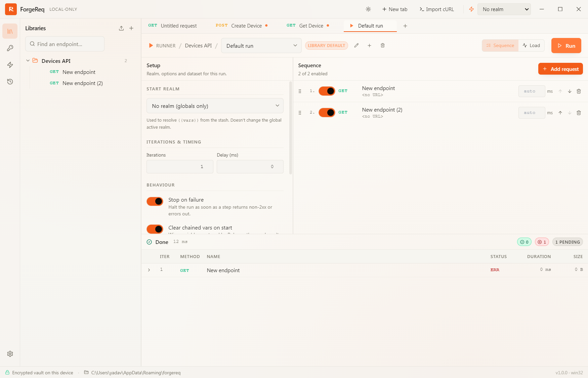Click the v1.0.0 · win32 version text
Viewport: 588px width, 378px height.
(x=569, y=373)
